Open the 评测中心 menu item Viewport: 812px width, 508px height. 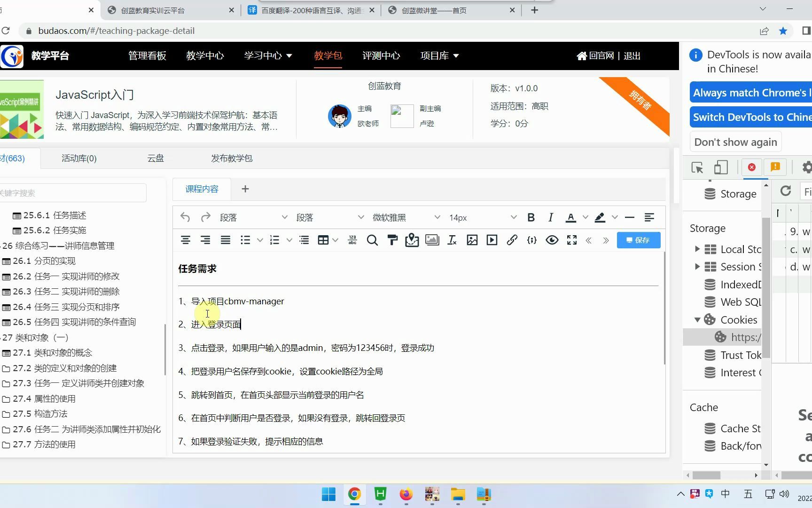[381, 56]
